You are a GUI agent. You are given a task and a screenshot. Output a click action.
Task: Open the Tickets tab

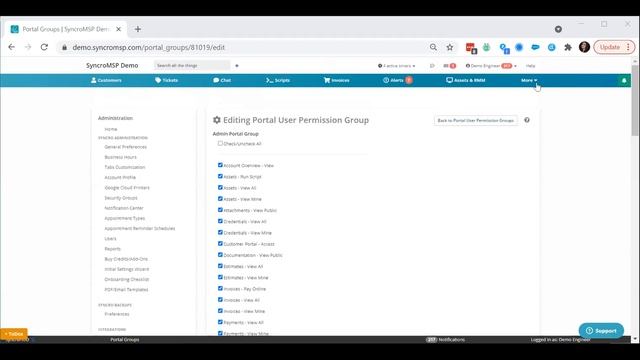point(167,80)
